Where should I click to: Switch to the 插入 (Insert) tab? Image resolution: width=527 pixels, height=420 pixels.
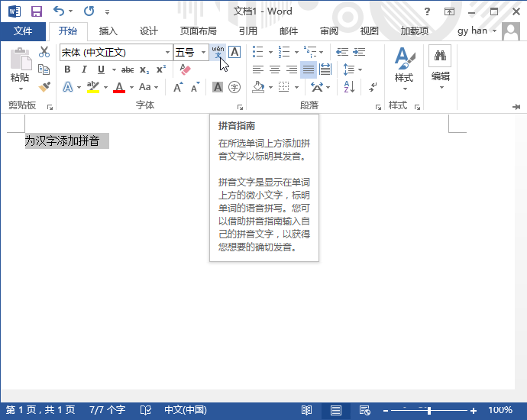tap(108, 31)
